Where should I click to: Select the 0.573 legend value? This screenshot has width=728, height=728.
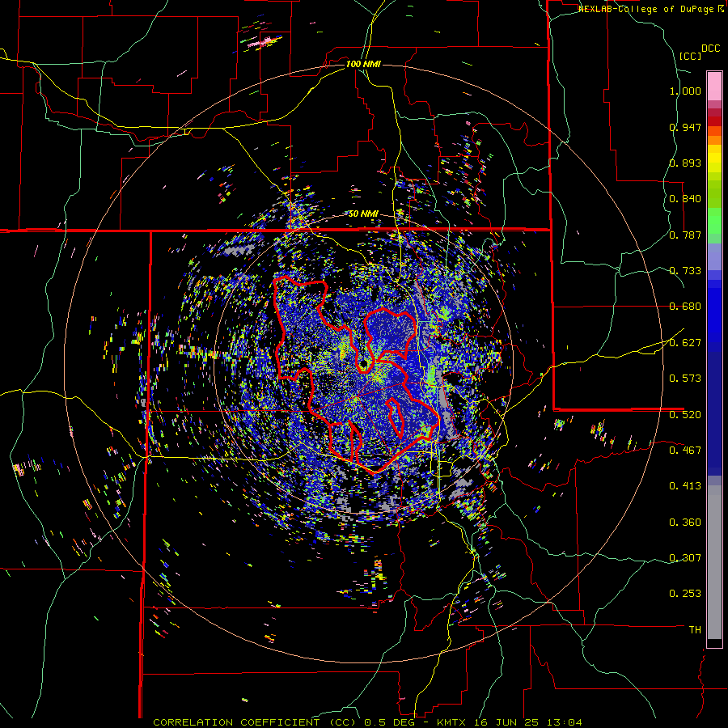[x=685, y=379]
